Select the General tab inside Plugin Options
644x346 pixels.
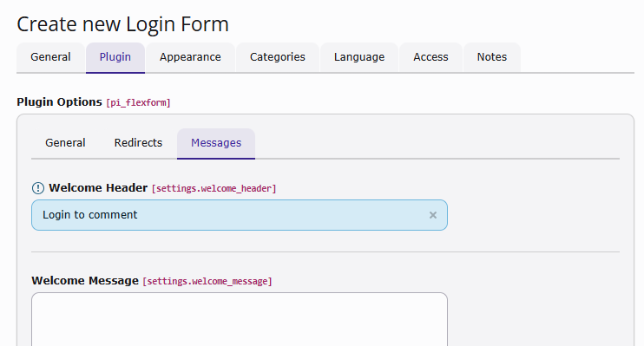pos(65,143)
